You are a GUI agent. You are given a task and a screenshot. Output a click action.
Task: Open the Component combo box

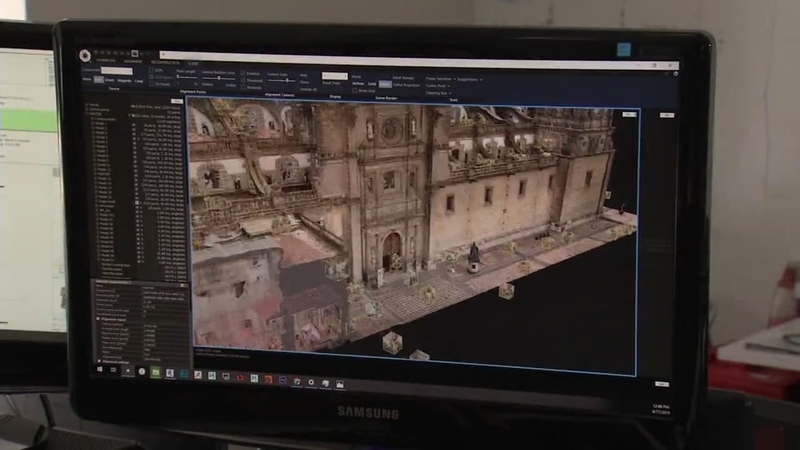point(116,70)
